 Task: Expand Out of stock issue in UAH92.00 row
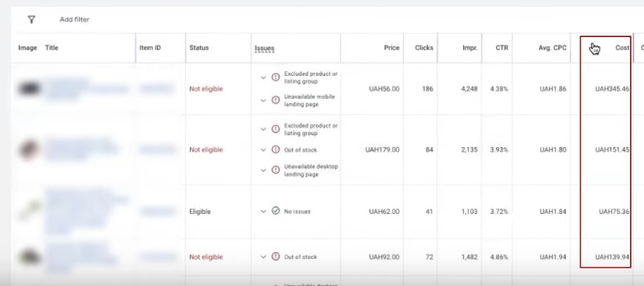click(263, 257)
